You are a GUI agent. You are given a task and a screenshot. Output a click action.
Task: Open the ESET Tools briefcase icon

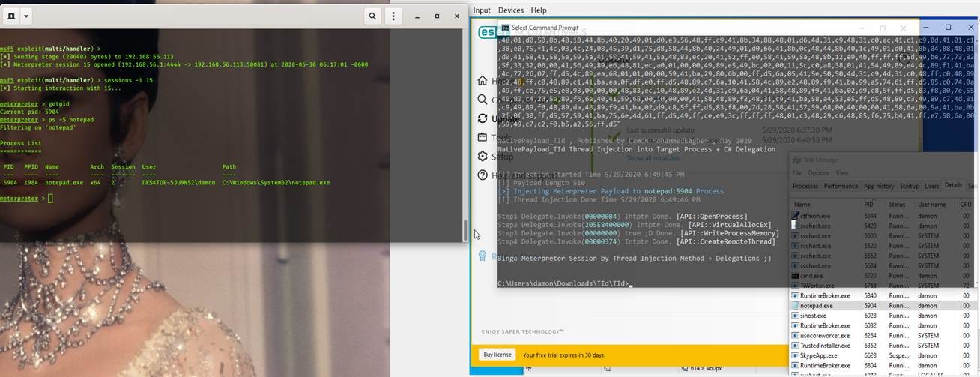point(483,137)
